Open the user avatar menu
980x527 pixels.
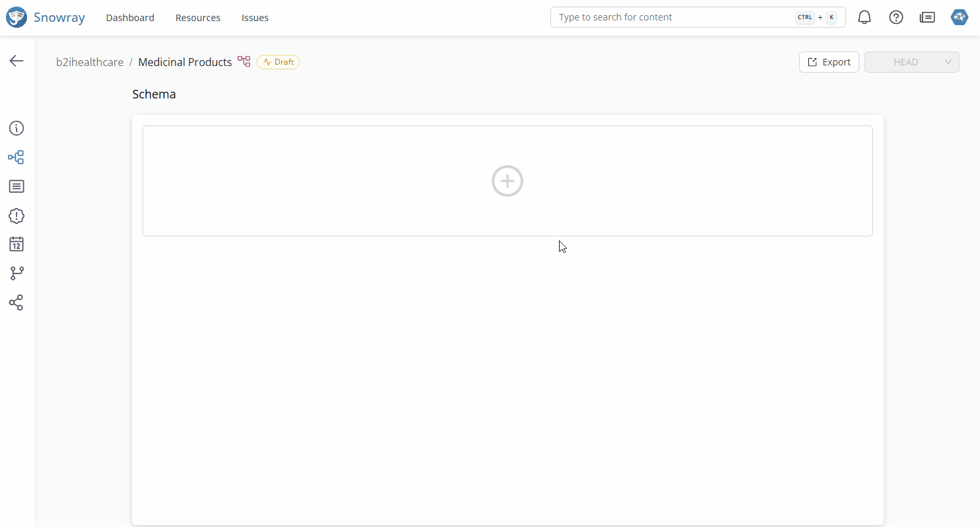click(x=959, y=18)
